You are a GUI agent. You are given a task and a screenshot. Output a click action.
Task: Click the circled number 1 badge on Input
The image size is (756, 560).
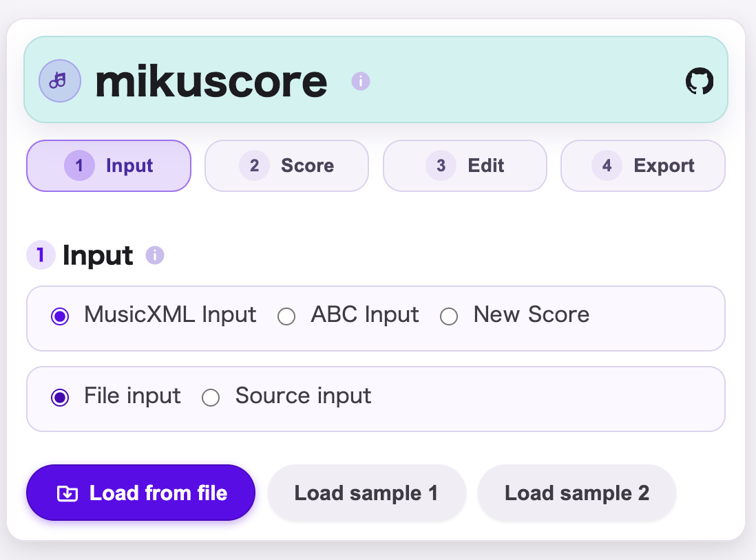[78, 166]
